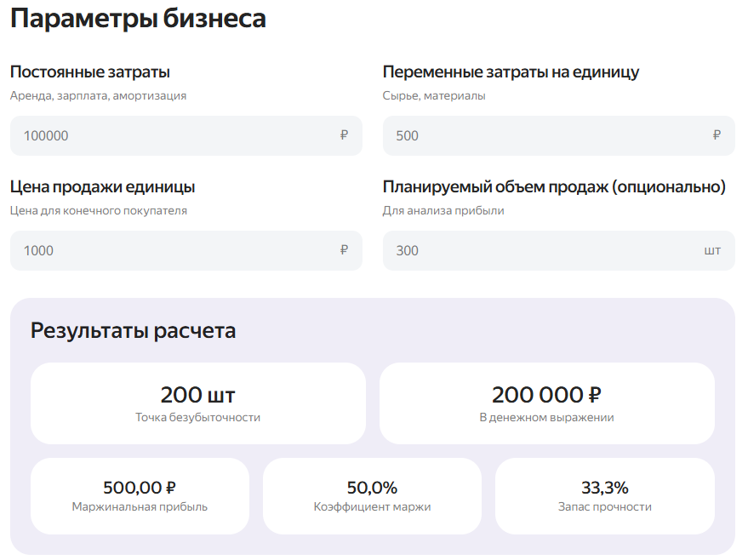Click the 'Постоянные затраты' label
The image size is (748, 560).
pos(90,72)
